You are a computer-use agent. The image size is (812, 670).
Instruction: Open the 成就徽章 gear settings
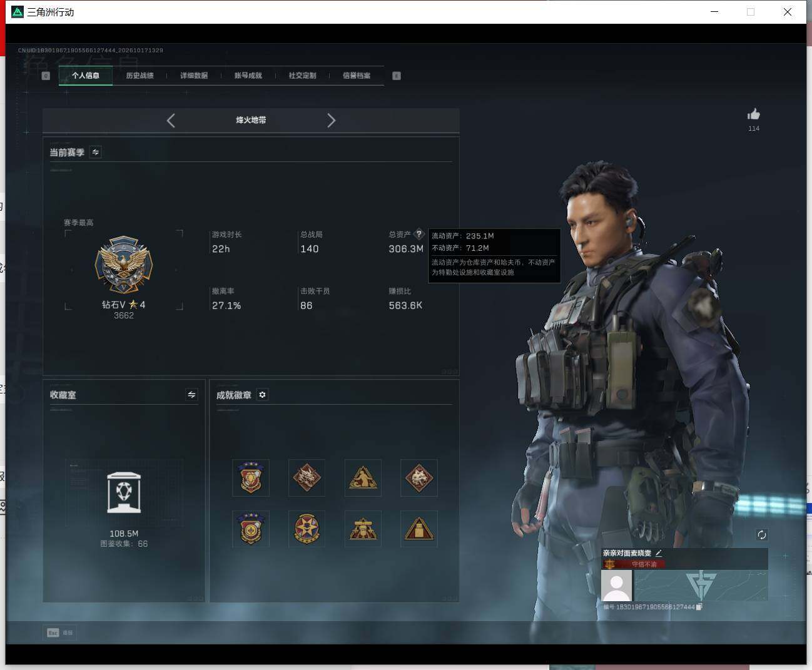pos(262,395)
